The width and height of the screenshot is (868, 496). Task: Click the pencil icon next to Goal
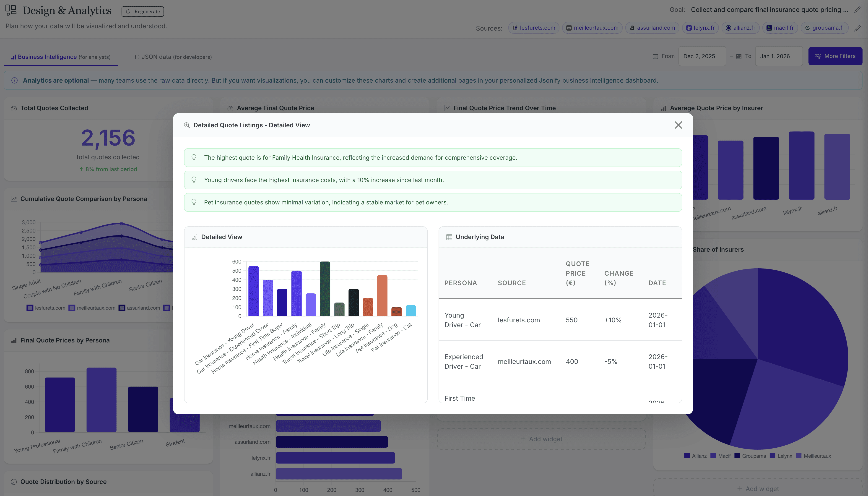click(x=857, y=10)
